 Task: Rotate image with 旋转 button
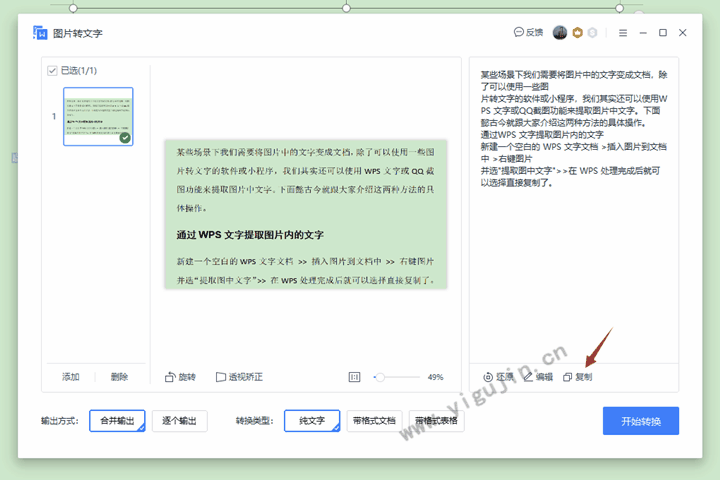pyautogui.click(x=180, y=377)
